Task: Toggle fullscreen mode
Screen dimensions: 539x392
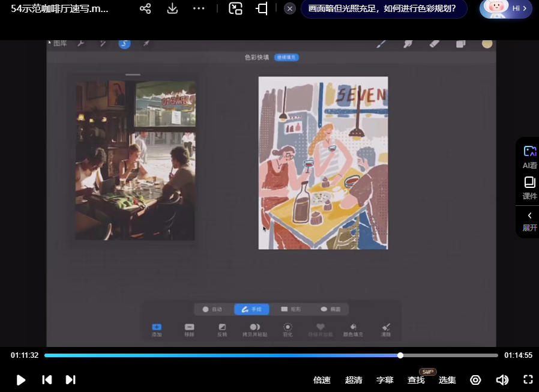Action: 528,380
